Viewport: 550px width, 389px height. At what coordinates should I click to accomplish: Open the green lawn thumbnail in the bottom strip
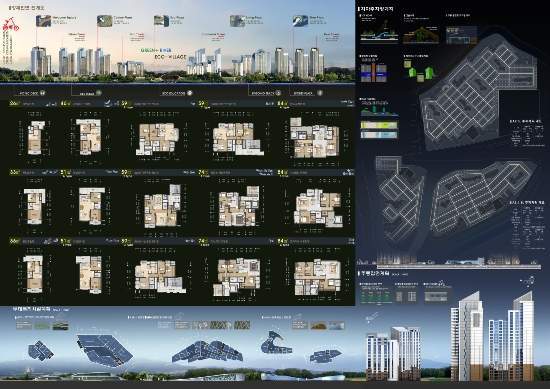click(x=42, y=326)
